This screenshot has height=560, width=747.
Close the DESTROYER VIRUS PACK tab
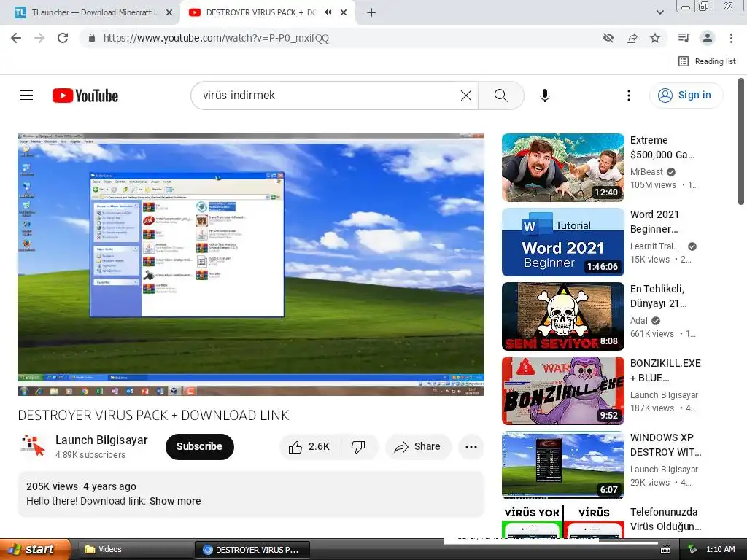click(x=344, y=12)
